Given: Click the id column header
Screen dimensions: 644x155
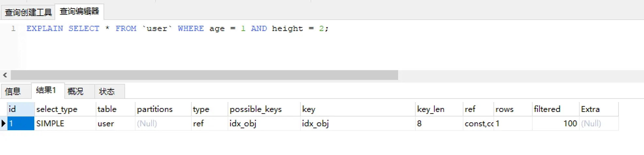Looking at the screenshot, I should (21, 109).
